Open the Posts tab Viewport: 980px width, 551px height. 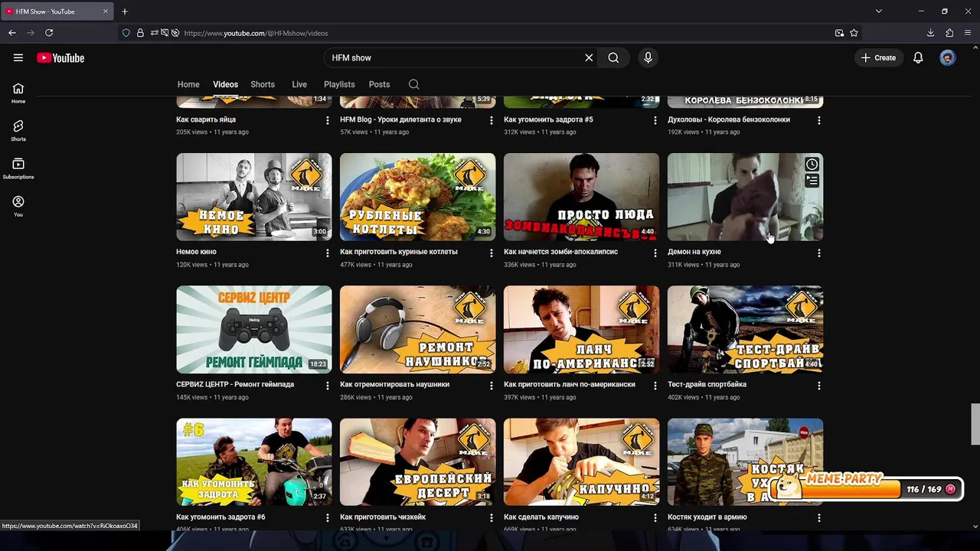click(x=379, y=84)
